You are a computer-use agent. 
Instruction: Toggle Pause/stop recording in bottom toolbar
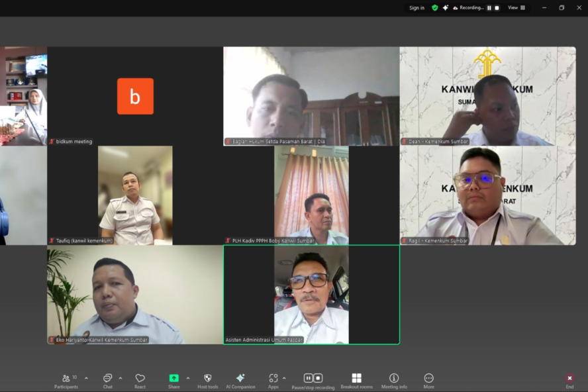313,380
